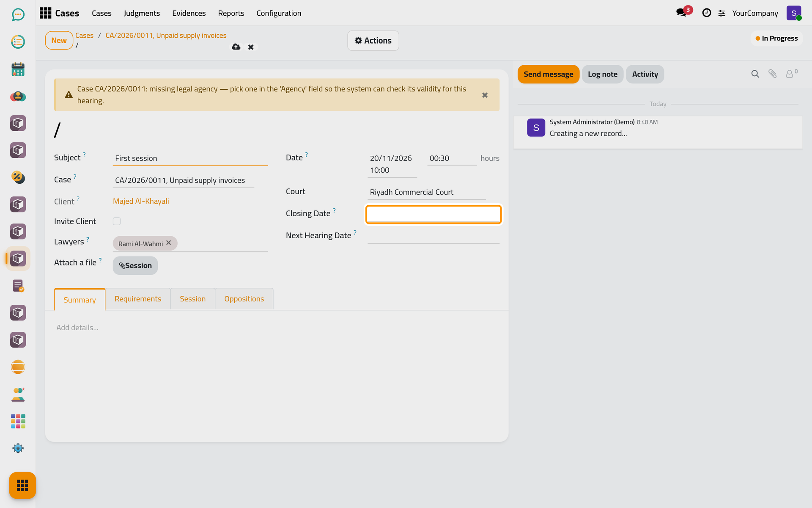812x508 pixels.
Task: Open the settings gear in sidebar
Action: point(18,448)
